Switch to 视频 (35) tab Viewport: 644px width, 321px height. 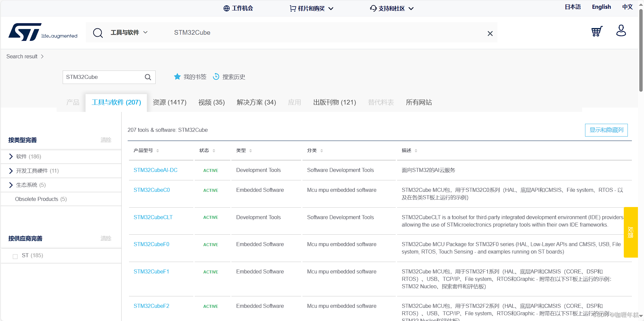click(212, 103)
